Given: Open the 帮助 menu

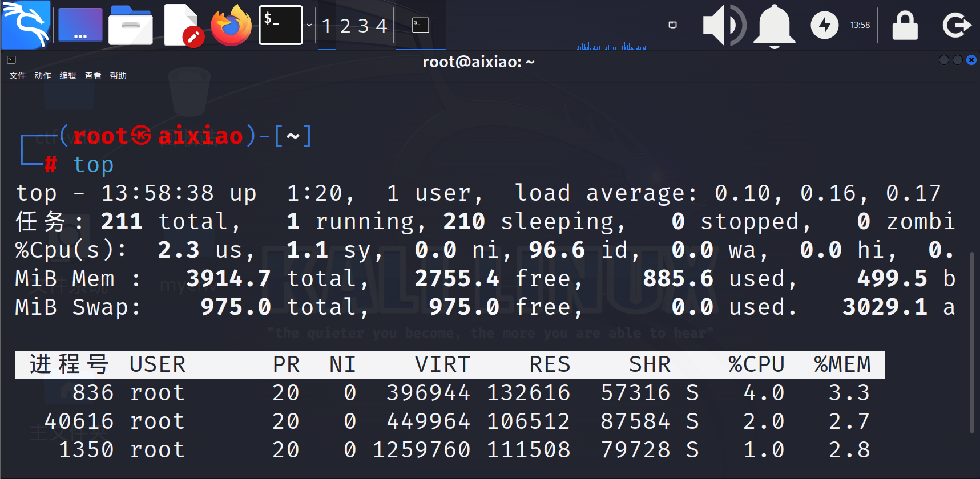Looking at the screenshot, I should pos(118,75).
